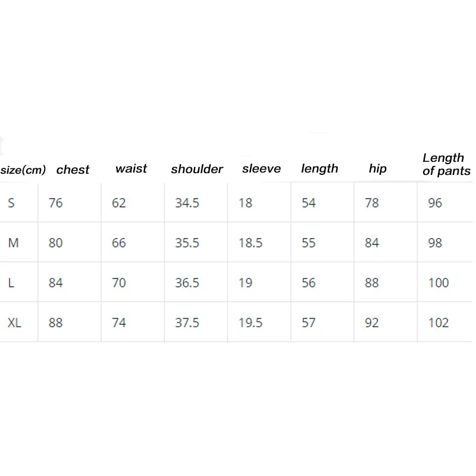Click the size(cm) column header
Image resolution: width=476 pixels, height=476 pixels.
23,170
